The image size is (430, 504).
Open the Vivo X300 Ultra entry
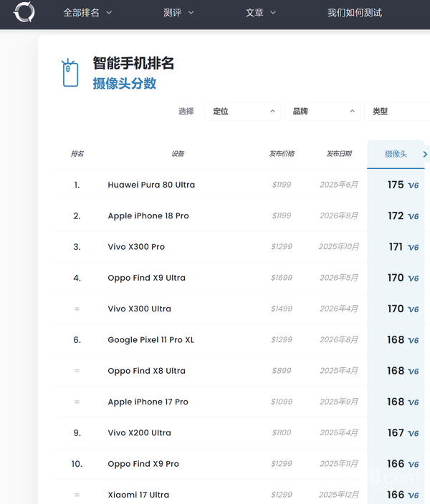139,309
